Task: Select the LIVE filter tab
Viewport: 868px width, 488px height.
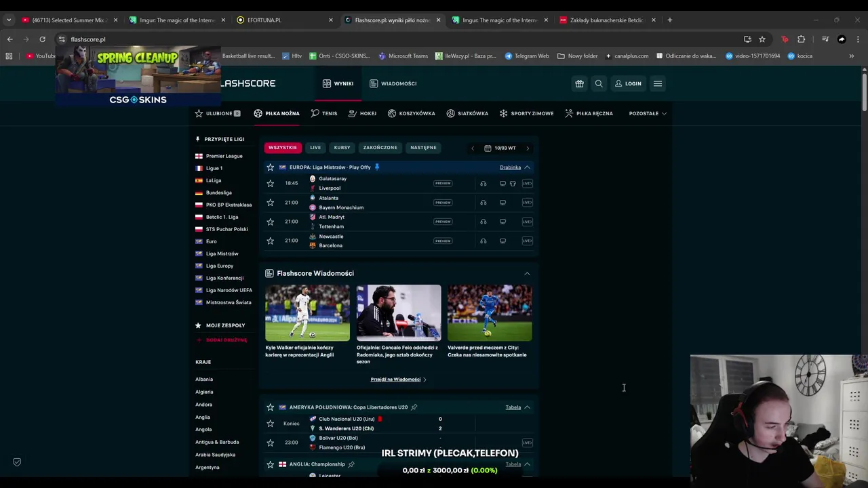Action: (315, 147)
